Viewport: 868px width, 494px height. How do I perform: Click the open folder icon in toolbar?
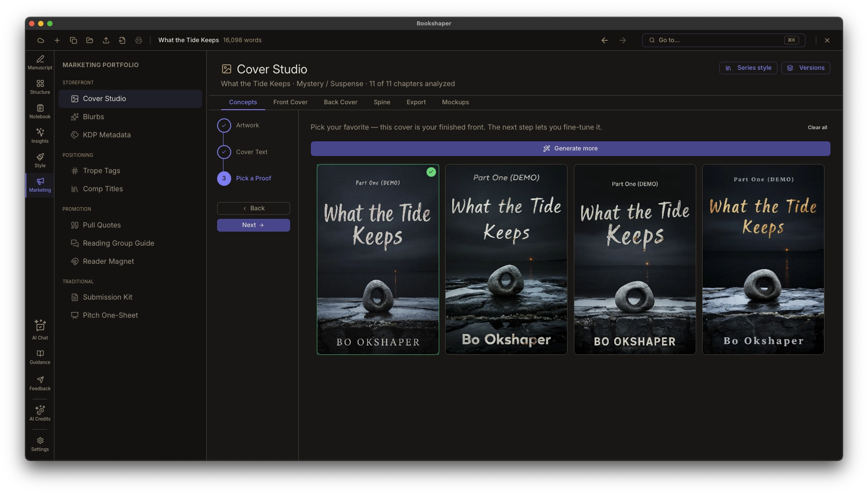point(90,40)
